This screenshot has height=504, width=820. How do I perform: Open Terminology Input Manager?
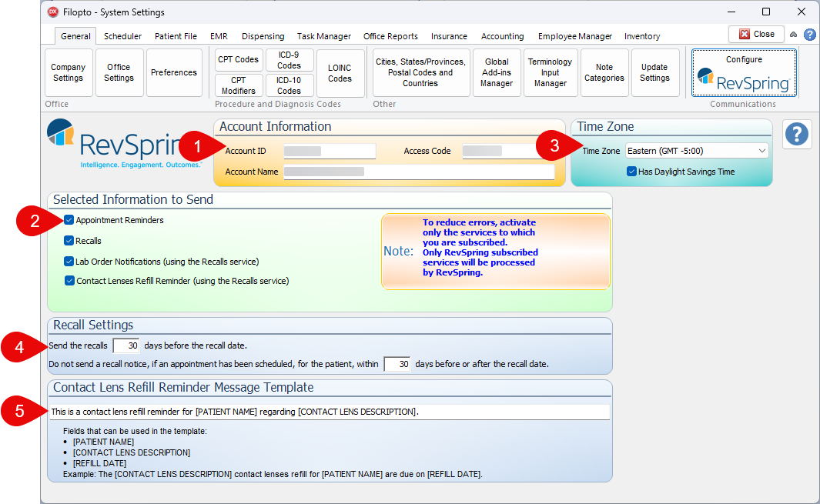[551, 72]
